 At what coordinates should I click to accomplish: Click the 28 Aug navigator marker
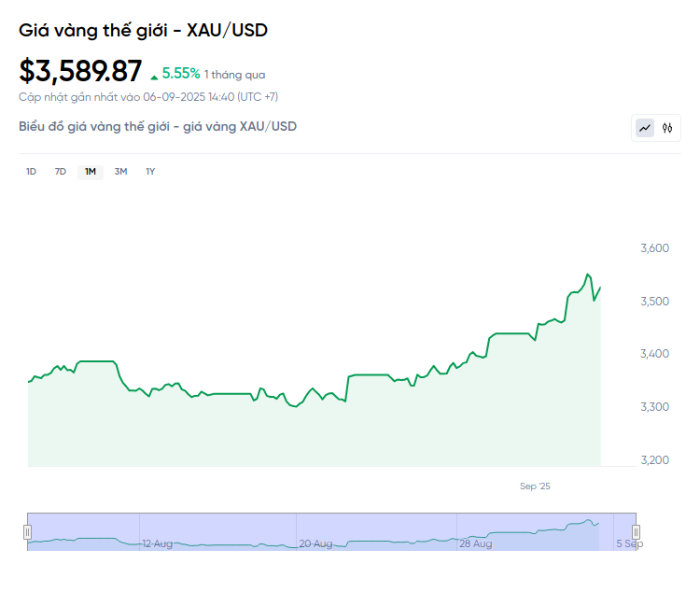476,543
